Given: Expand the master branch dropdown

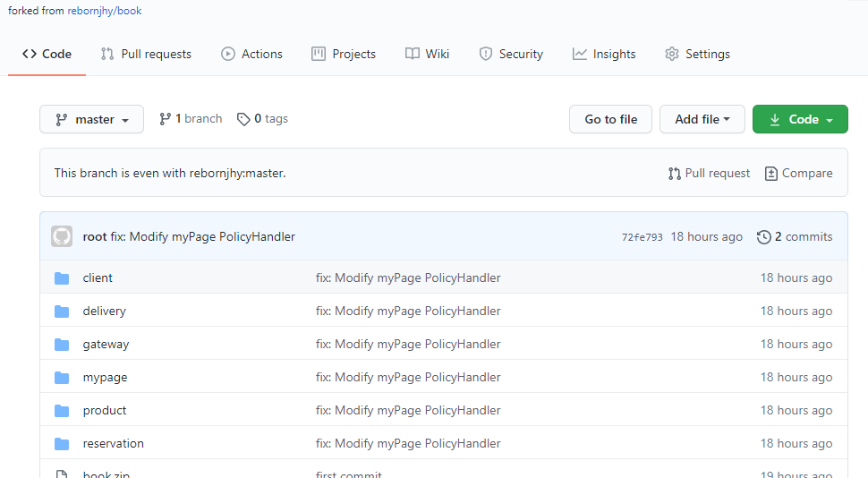Looking at the screenshot, I should 92,119.
